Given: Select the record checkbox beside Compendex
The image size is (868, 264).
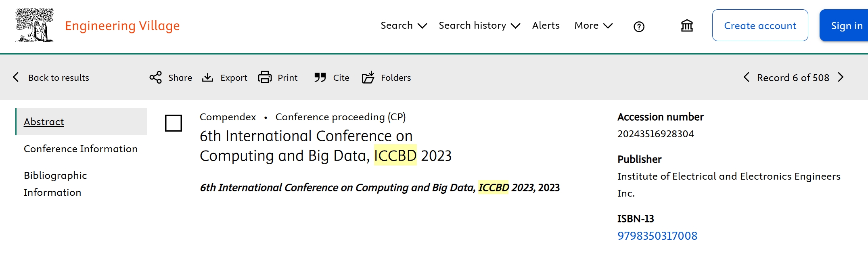Looking at the screenshot, I should point(174,123).
